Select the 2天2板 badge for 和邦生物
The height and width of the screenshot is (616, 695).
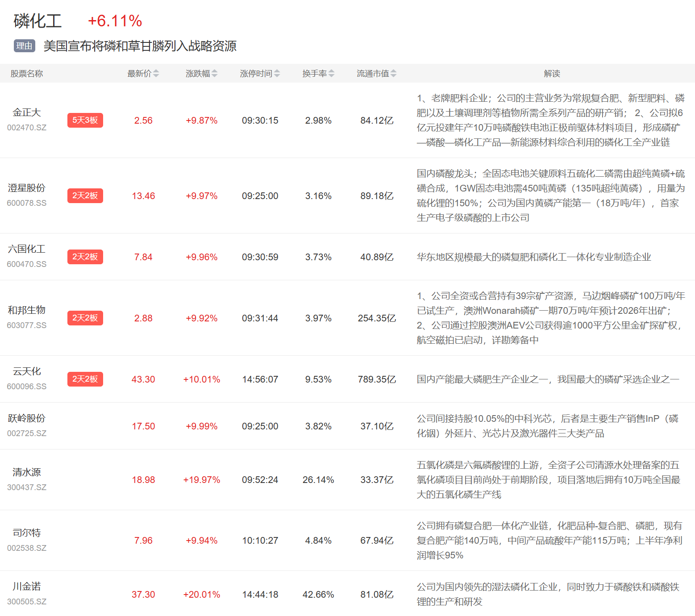(85, 318)
